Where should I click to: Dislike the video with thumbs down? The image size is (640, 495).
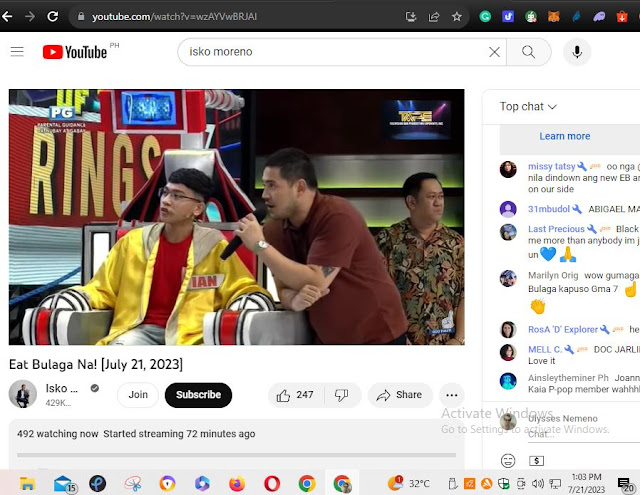click(x=342, y=395)
